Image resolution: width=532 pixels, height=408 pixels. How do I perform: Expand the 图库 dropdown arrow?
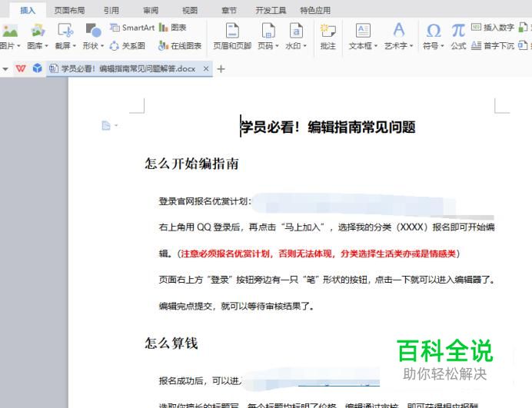tap(46, 46)
